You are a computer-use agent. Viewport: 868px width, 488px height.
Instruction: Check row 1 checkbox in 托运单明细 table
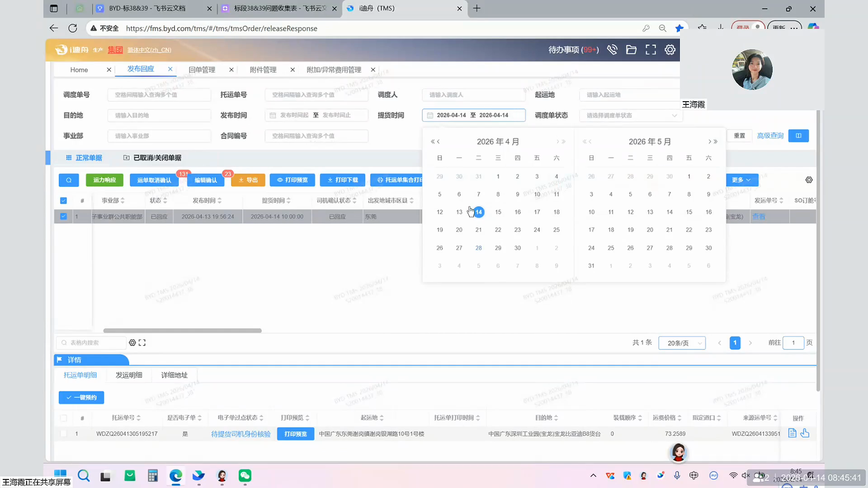(63, 434)
